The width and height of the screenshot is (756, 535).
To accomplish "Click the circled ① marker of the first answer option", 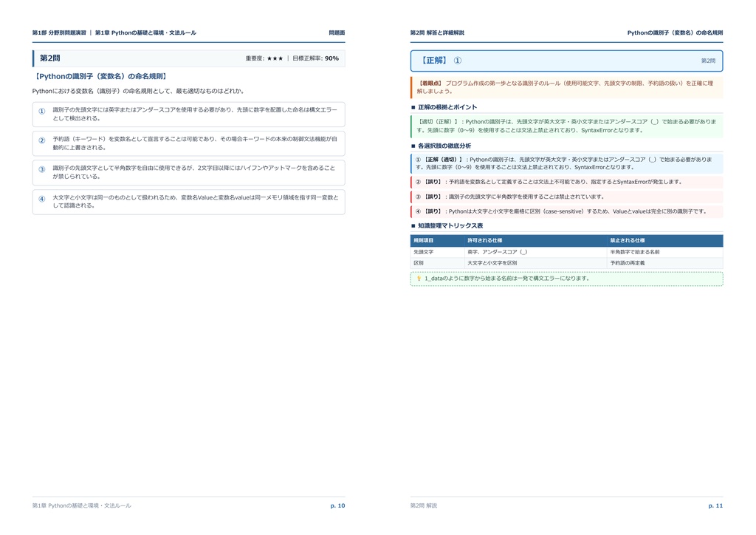I will [42, 111].
